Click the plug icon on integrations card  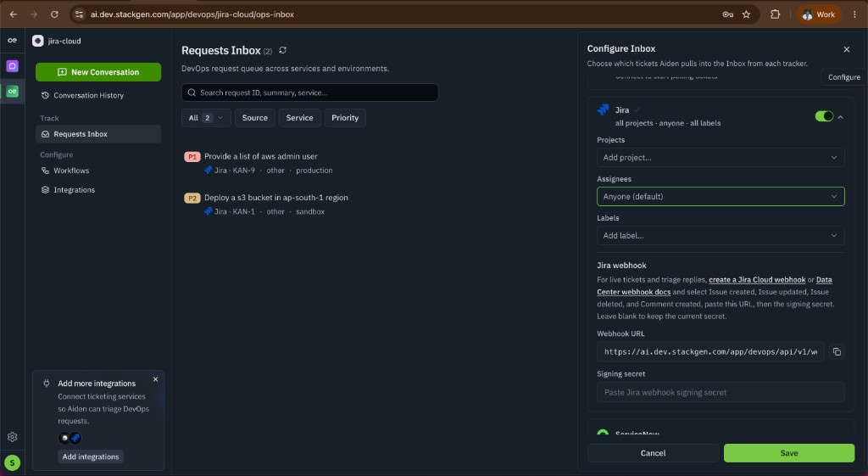point(47,383)
